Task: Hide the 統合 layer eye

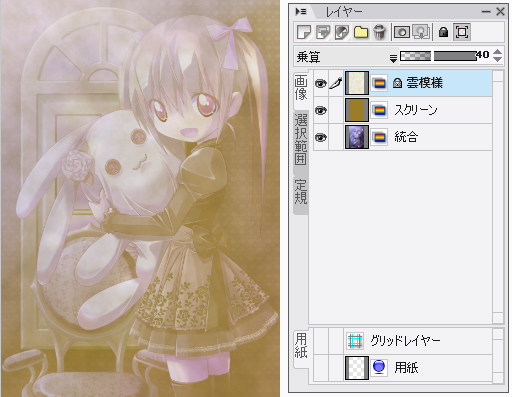Action: tap(321, 137)
